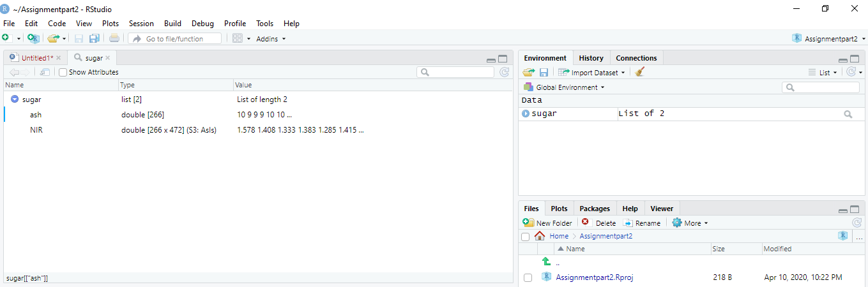Click the refresh icon in object explorer
The height and width of the screenshot is (287, 868).
(505, 72)
